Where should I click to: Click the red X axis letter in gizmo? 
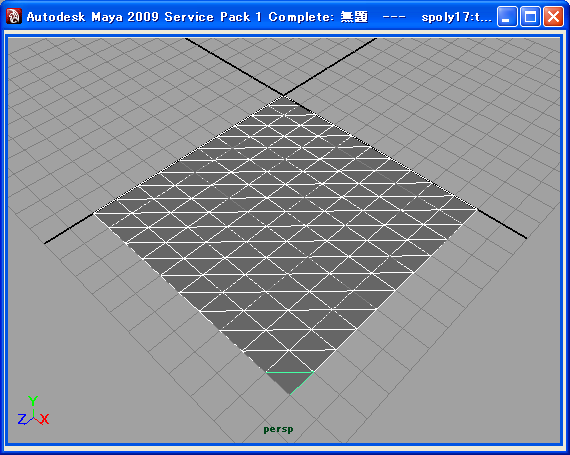pyautogui.click(x=44, y=419)
